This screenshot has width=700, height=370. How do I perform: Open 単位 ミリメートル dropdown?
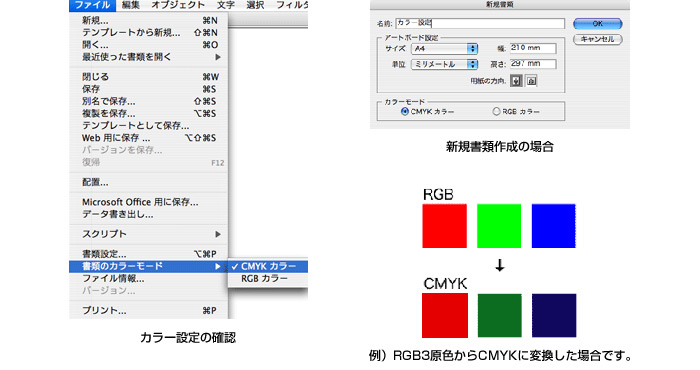pyautogui.click(x=445, y=64)
